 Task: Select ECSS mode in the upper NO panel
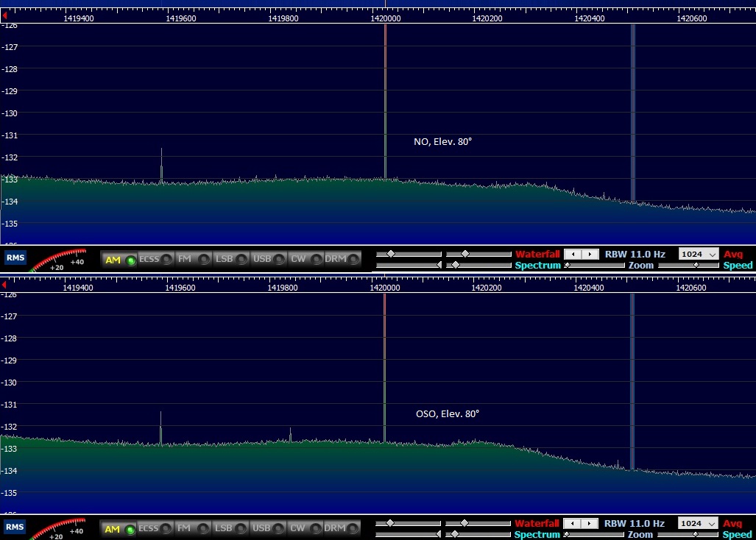pyautogui.click(x=156, y=259)
